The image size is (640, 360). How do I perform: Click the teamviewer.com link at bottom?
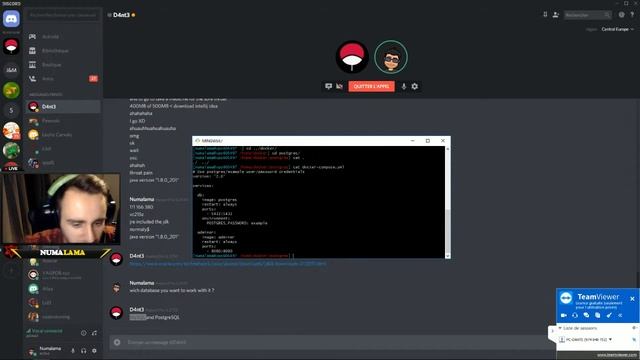click(617, 355)
